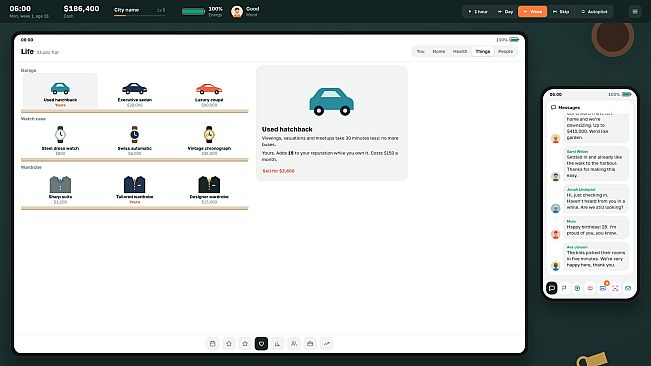
Task: Switch to the Things tab
Action: [x=483, y=51]
